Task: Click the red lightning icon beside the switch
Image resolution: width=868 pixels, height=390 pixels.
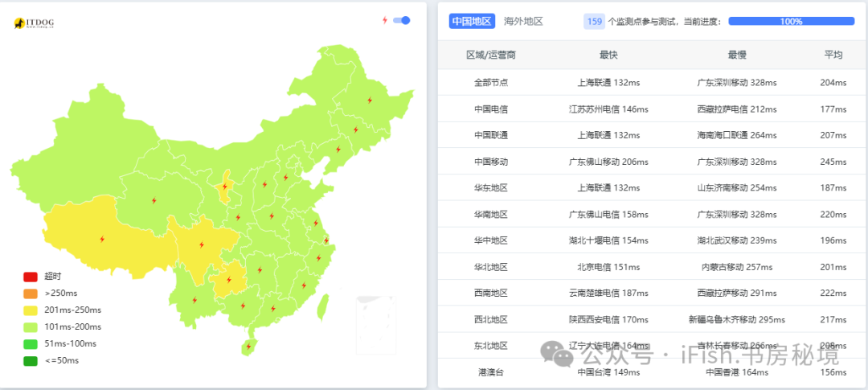Action: (385, 20)
